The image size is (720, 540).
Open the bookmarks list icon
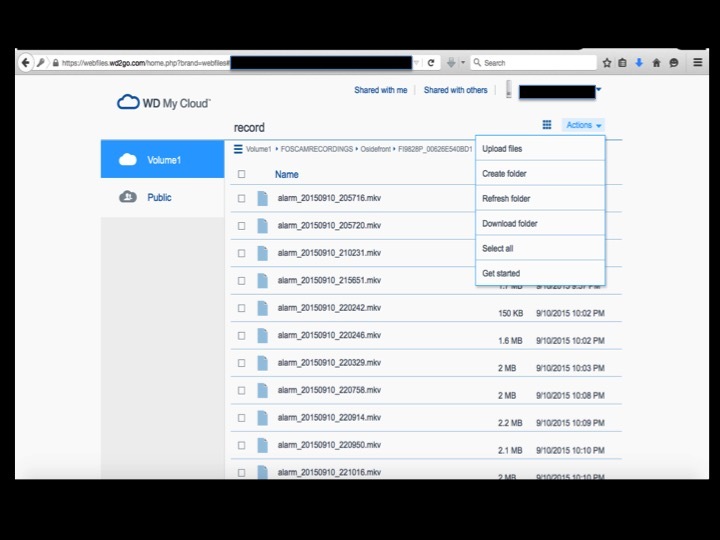[x=622, y=63]
